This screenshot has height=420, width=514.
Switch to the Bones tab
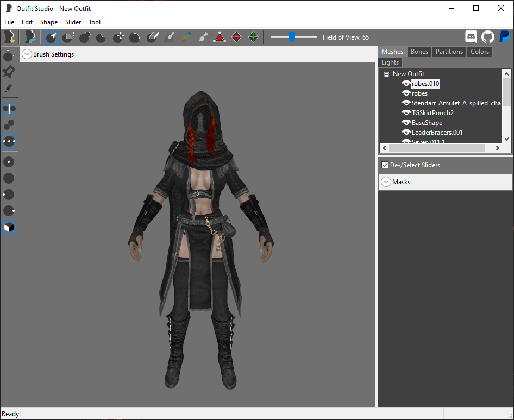tap(419, 52)
